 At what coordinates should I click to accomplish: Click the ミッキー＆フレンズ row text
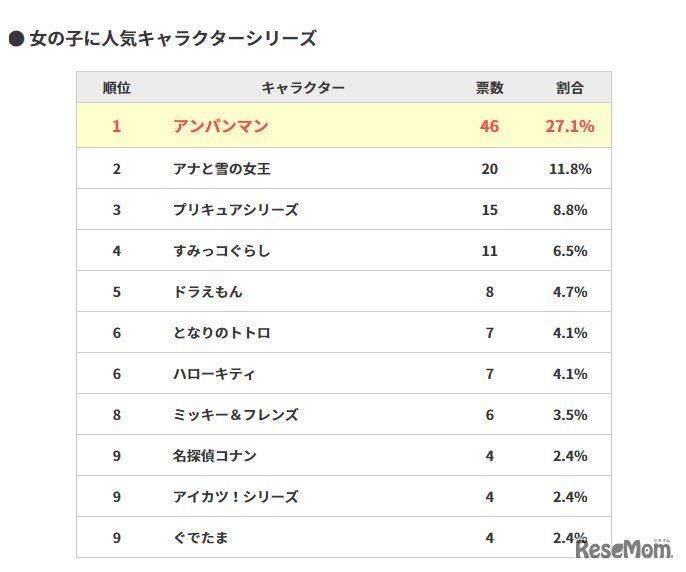[x=235, y=415]
